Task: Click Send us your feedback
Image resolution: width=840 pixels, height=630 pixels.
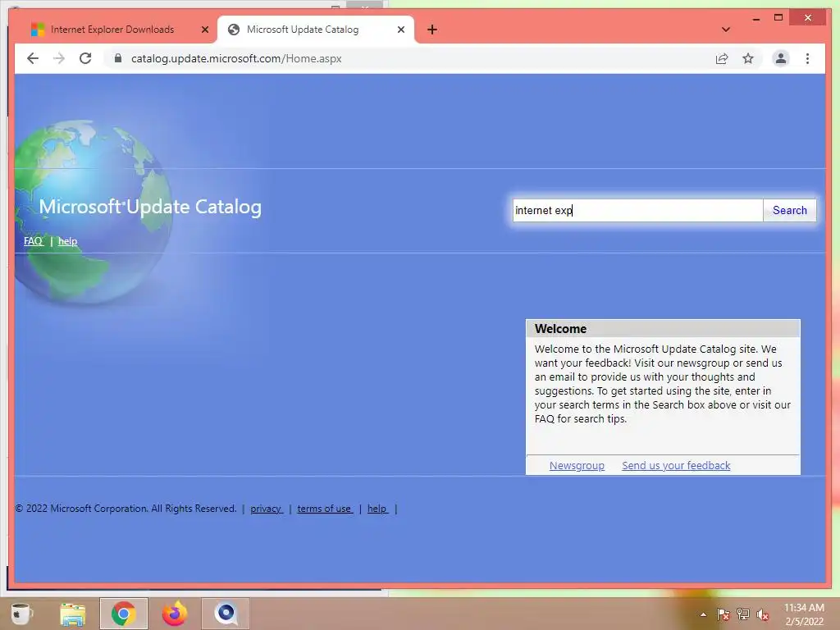Action: [676, 466]
